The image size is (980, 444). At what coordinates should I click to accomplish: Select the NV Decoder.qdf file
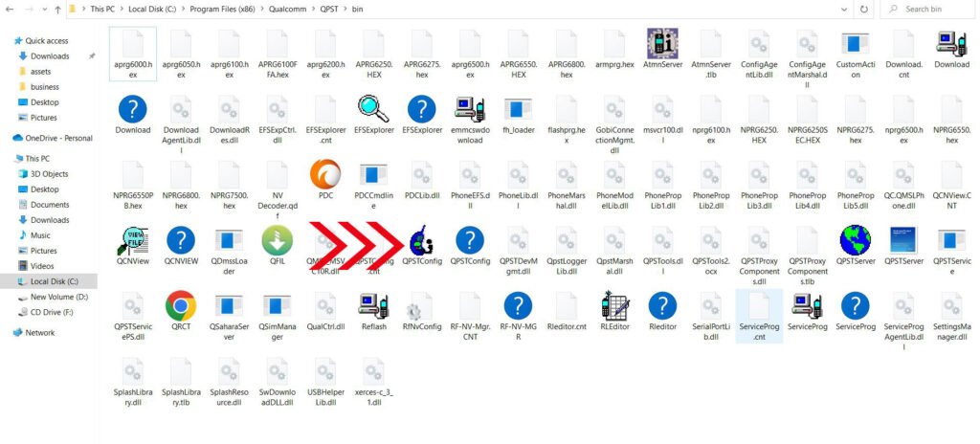point(278,190)
